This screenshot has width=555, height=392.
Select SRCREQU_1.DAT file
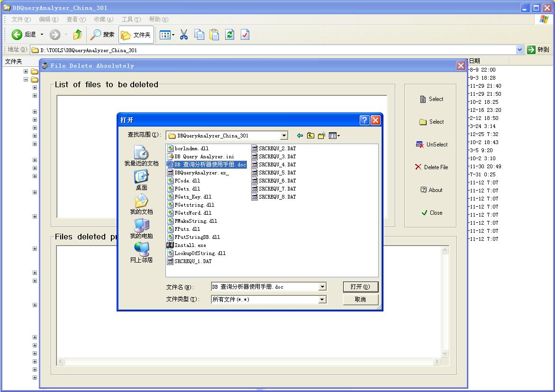[x=190, y=261]
